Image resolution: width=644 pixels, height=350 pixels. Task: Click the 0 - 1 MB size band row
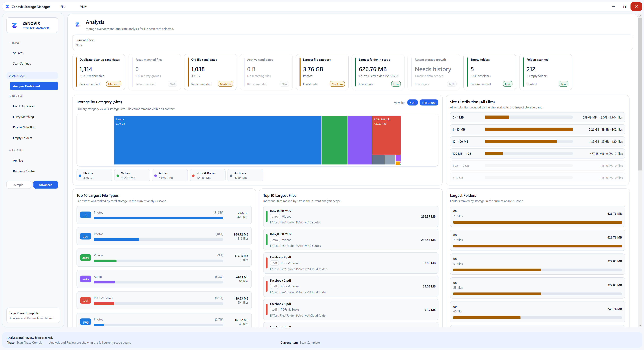point(537,117)
